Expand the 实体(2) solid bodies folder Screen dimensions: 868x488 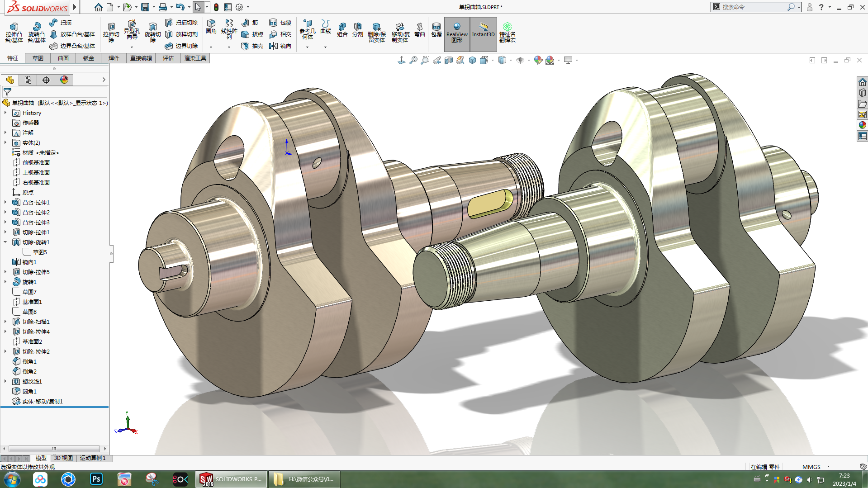[5, 142]
